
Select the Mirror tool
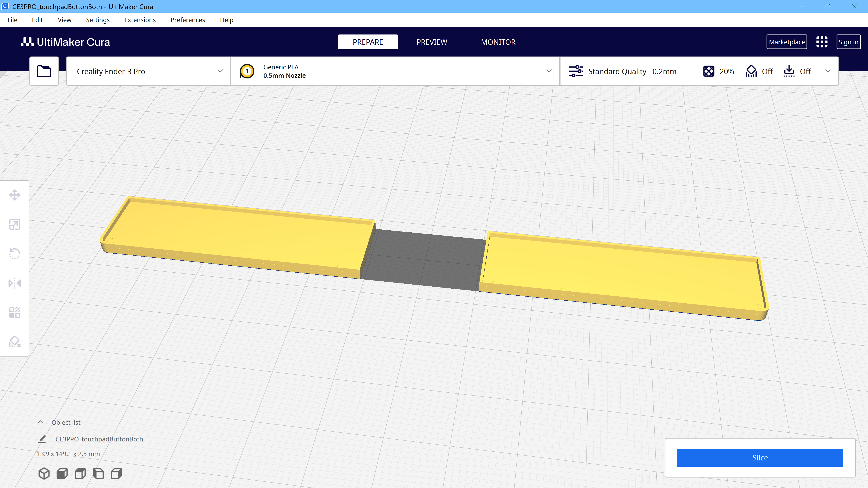pos(14,283)
